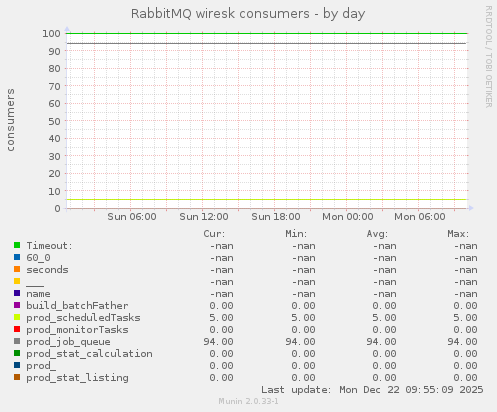Click the green Timeout legend color swatch

click(x=17, y=245)
